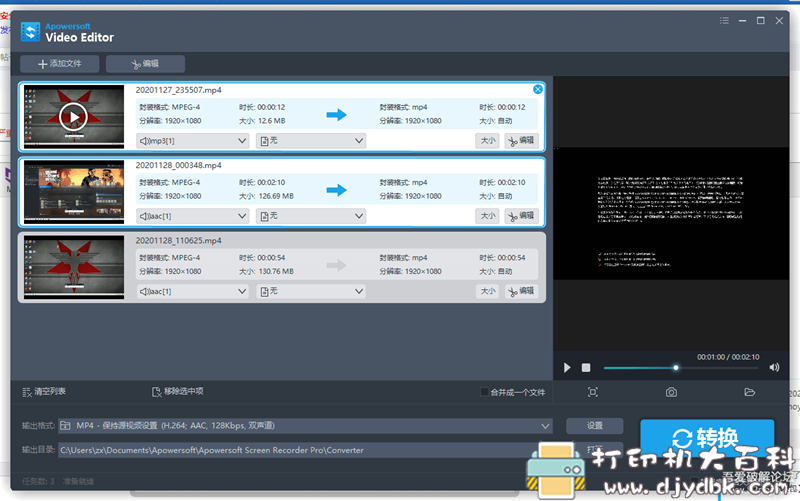Toggle fullscreen preview icon
800x501 pixels.
pos(592,392)
